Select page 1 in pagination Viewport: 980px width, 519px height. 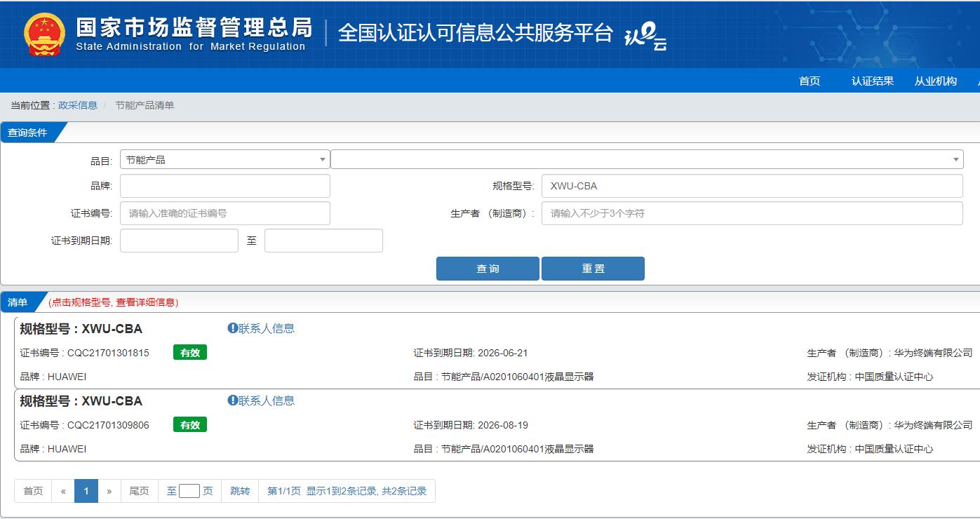click(x=86, y=491)
